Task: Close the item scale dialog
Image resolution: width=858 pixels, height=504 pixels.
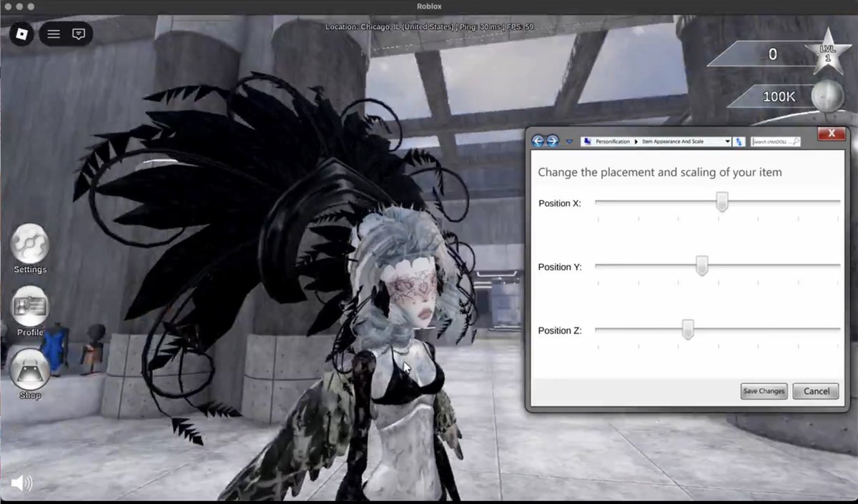Action: tap(831, 134)
